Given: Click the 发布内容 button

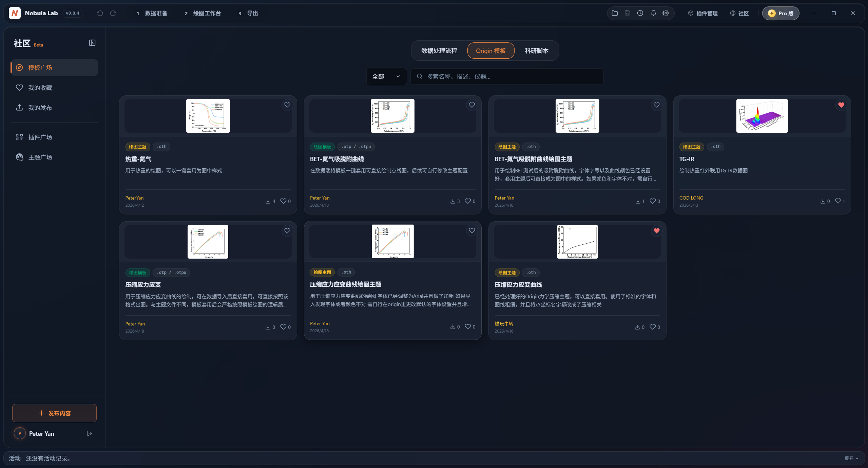Looking at the screenshot, I should click(54, 413).
